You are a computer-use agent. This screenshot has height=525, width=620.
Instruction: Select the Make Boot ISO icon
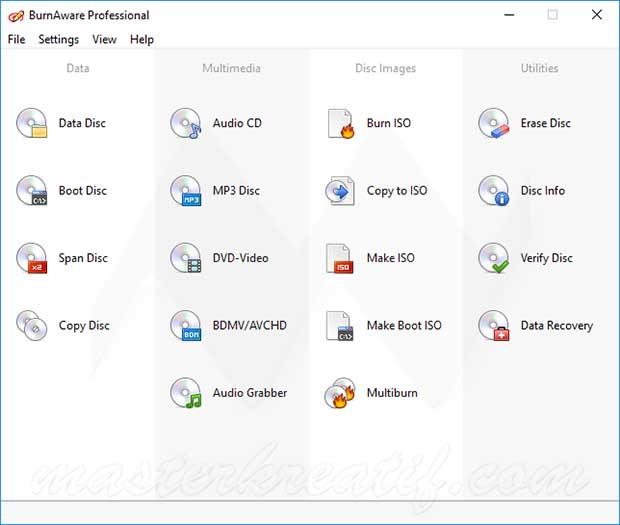[340, 326]
